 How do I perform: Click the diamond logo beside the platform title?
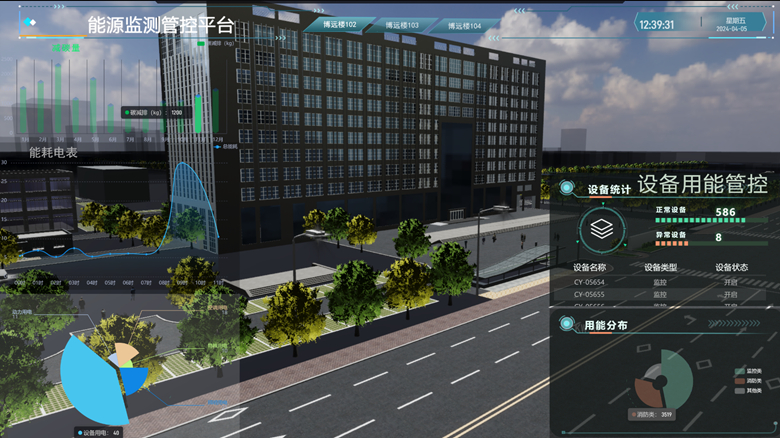tap(28, 24)
